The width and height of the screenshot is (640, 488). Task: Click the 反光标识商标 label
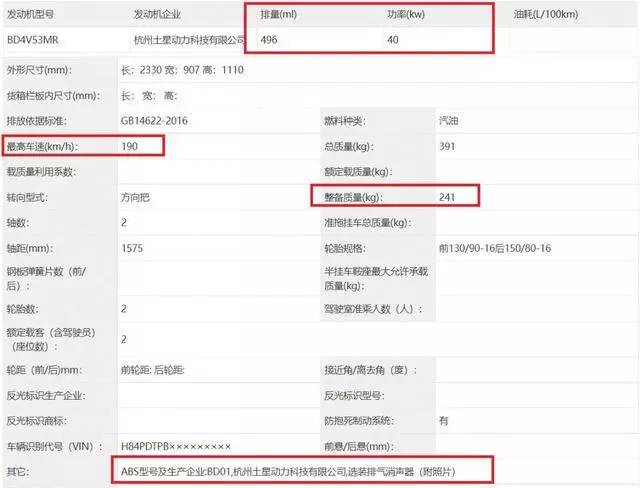[x=37, y=421]
